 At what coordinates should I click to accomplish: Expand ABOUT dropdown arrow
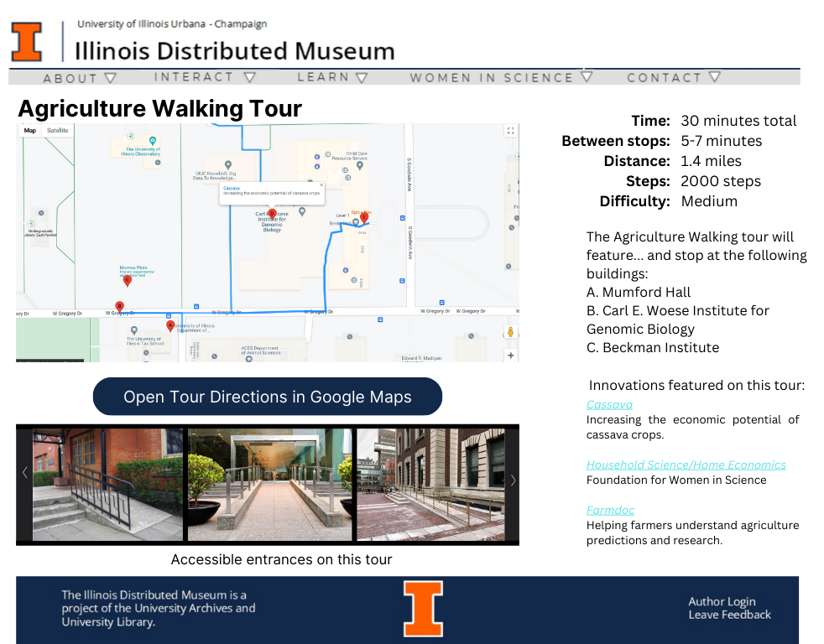tap(110, 78)
